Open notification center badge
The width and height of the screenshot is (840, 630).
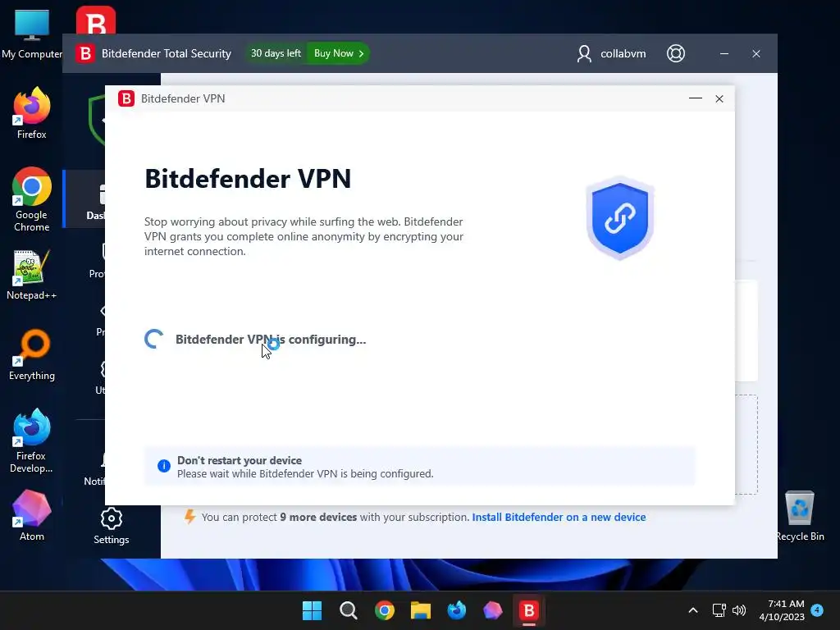[x=817, y=610]
